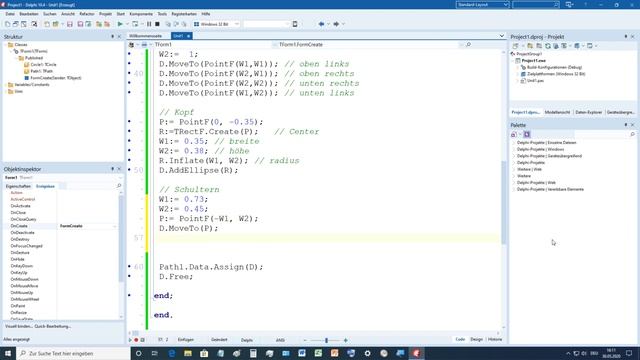Start macro recording red dot in status bar

click(136, 340)
